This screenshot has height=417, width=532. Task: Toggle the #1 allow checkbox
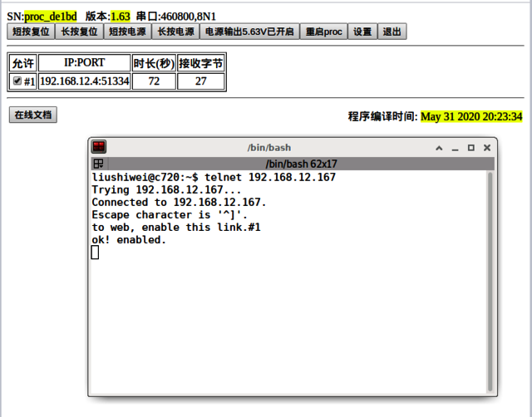tap(17, 81)
